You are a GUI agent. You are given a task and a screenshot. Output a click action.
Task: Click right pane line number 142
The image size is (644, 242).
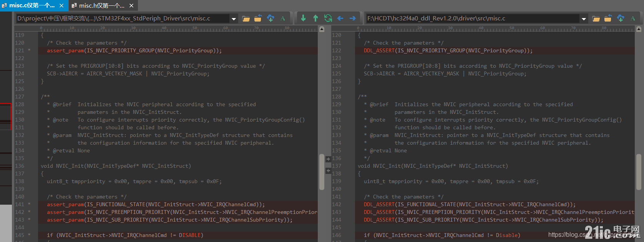click(x=336, y=204)
